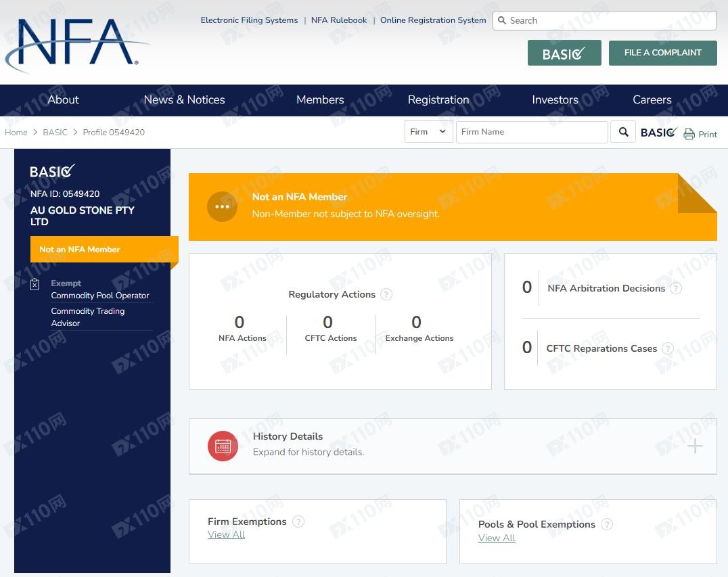Click the help icon beside Regulatory Actions
This screenshot has width=728, height=577.
tap(386, 294)
